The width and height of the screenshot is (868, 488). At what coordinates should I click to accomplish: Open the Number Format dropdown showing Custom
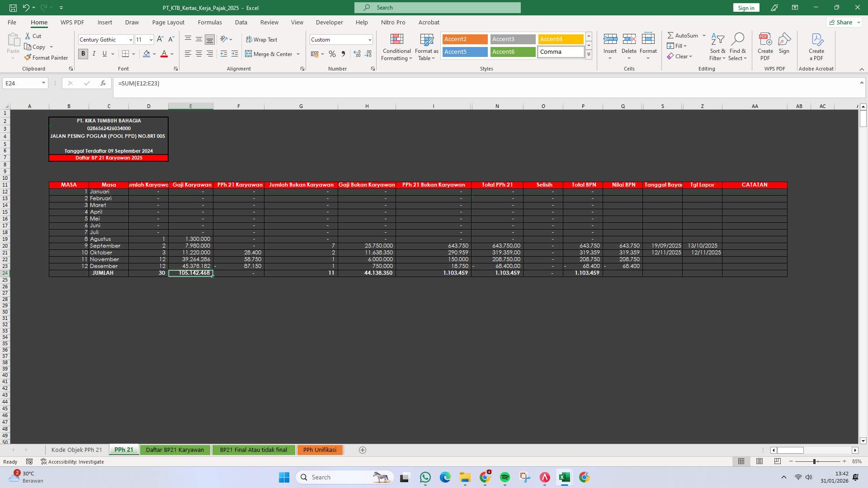pos(369,39)
